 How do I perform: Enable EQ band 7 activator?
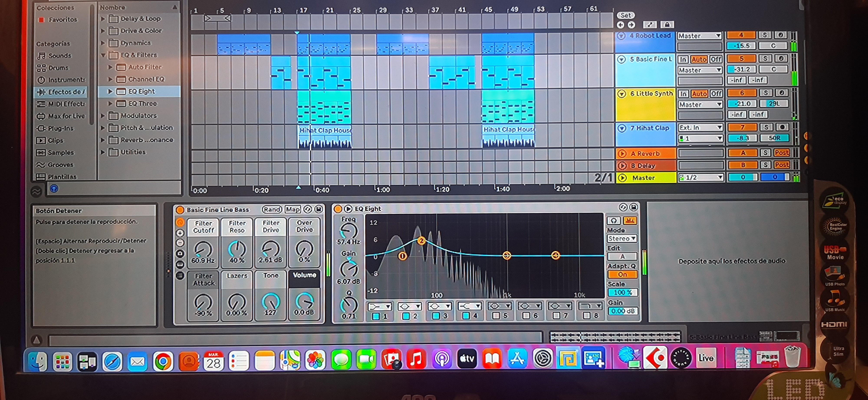(x=556, y=316)
